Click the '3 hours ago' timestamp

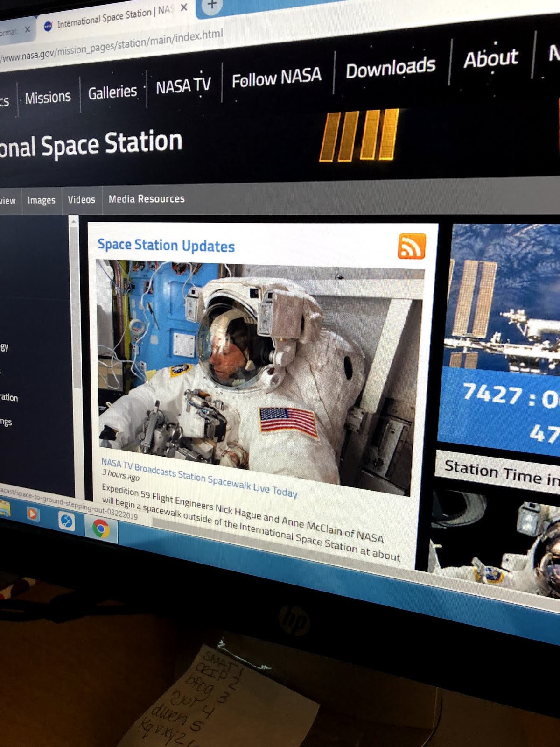121,475
